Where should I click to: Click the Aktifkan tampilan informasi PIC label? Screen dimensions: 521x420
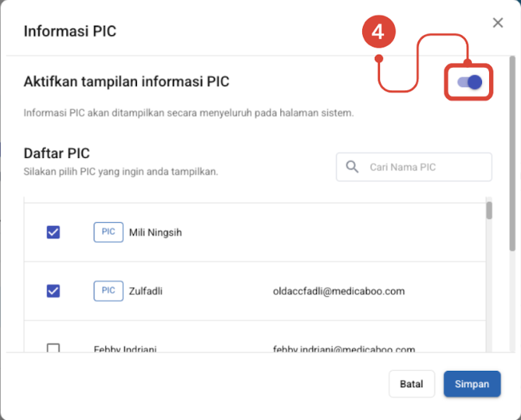(126, 81)
